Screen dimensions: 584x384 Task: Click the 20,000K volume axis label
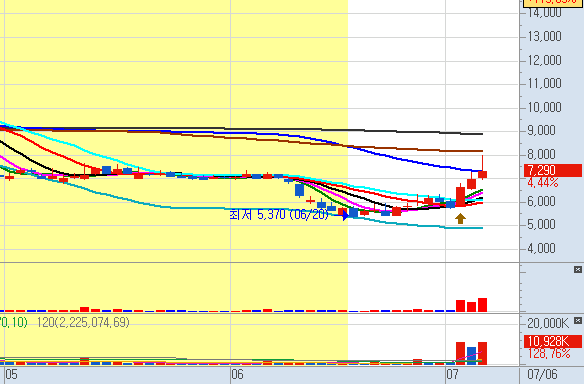coord(548,323)
